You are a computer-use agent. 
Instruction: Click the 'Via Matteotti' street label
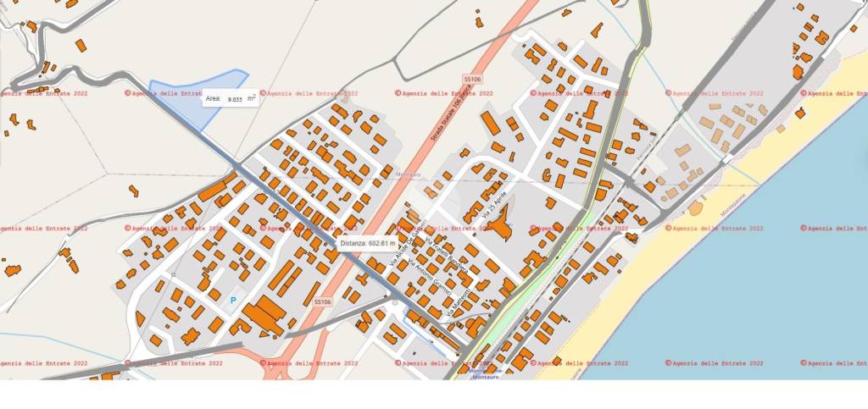tap(459, 301)
